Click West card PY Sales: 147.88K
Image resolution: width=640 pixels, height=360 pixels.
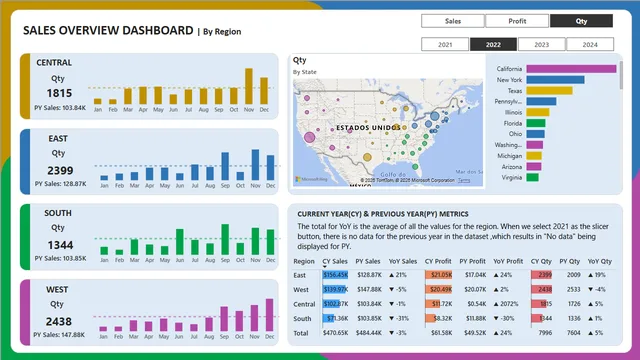coord(59,335)
